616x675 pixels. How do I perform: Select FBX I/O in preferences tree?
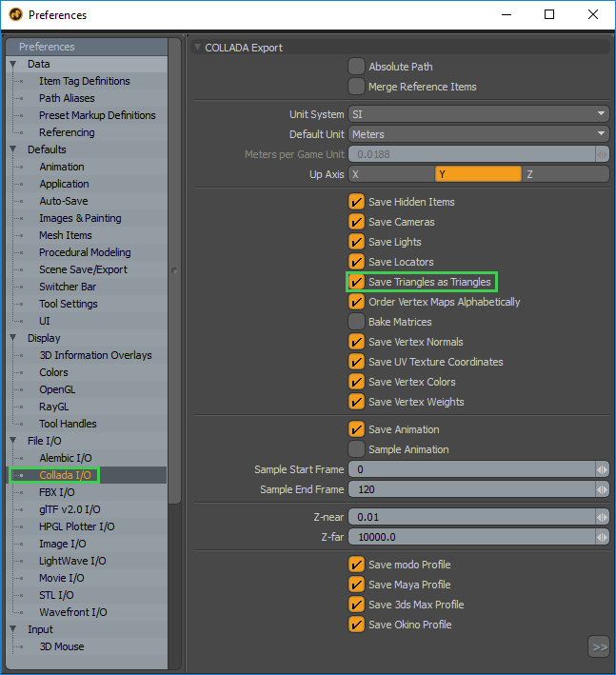pyautogui.click(x=56, y=492)
